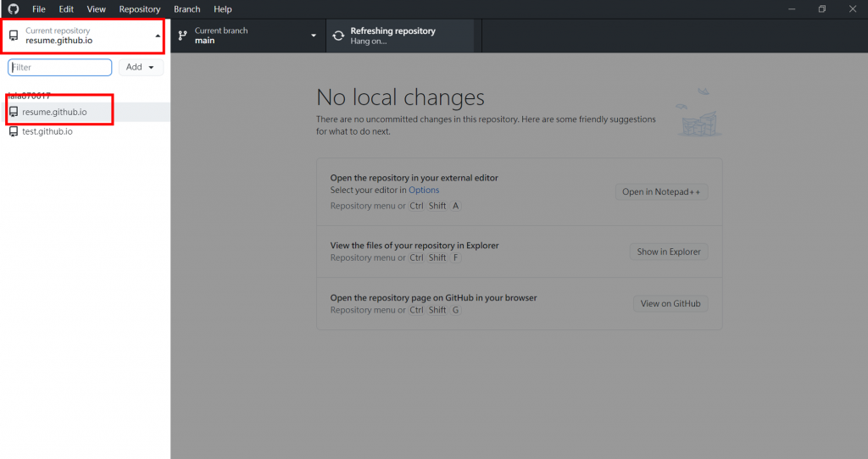Click Open in Notepad++ button
Image resolution: width=868 pixels, height=459 pixels.
661,192
